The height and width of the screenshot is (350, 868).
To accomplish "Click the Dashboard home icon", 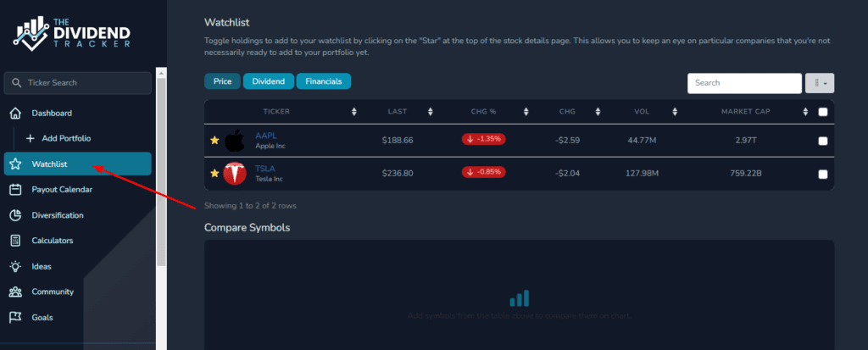I will pyautogui.click(x=15, y=113).
